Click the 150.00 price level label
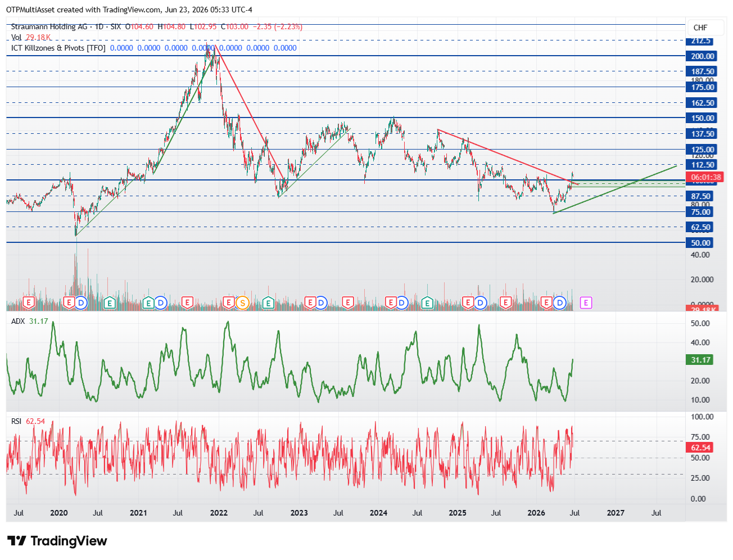 (x=702, y=118)
